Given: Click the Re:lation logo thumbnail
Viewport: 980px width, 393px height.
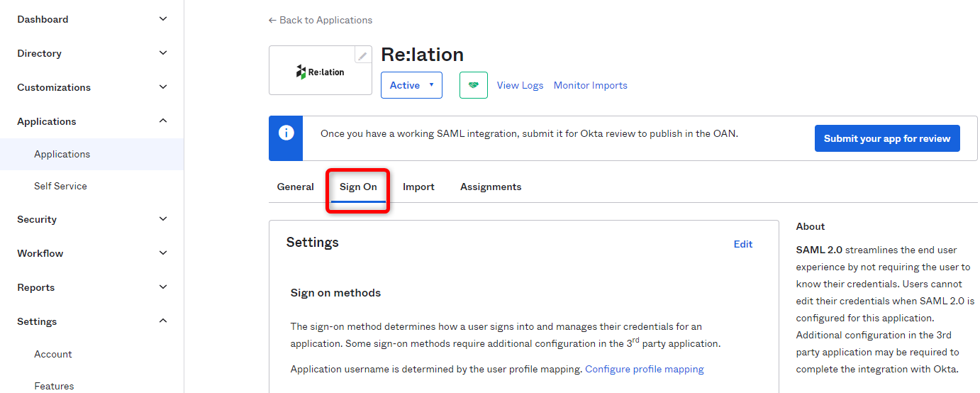Looking at the screenshot, I should [321, 70].
